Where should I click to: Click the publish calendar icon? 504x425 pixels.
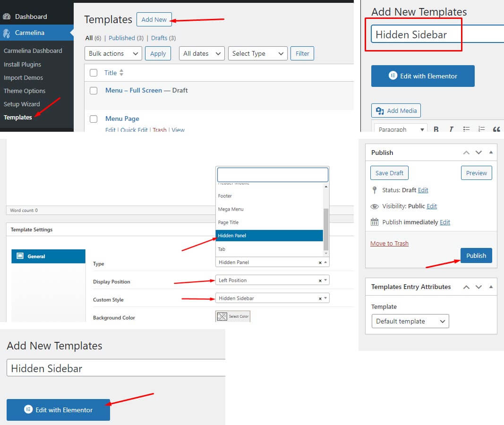pos(375,222)
